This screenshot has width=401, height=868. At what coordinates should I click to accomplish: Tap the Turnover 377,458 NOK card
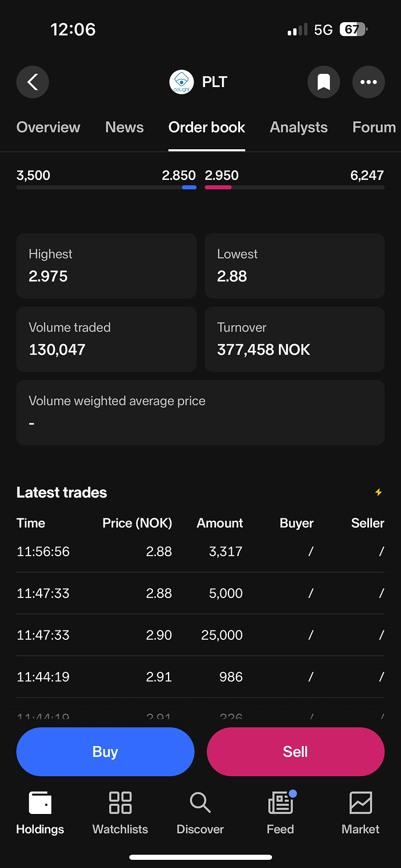[295, 339]
